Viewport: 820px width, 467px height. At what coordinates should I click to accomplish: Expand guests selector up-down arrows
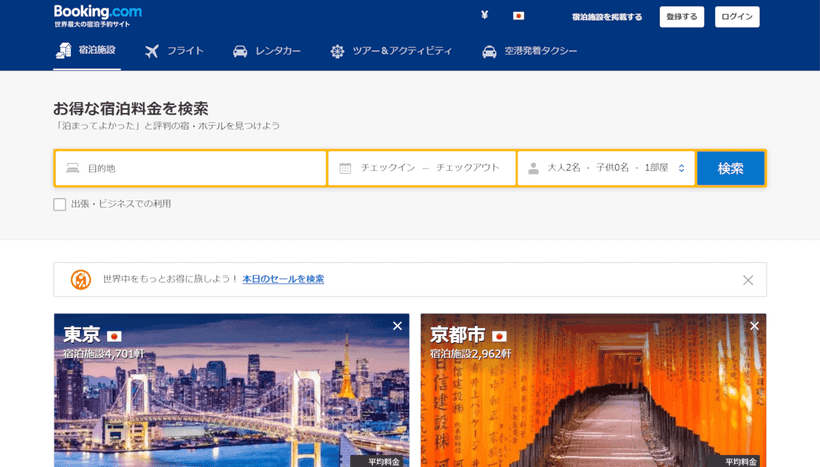pyautogui.click(x=681, y=168)
